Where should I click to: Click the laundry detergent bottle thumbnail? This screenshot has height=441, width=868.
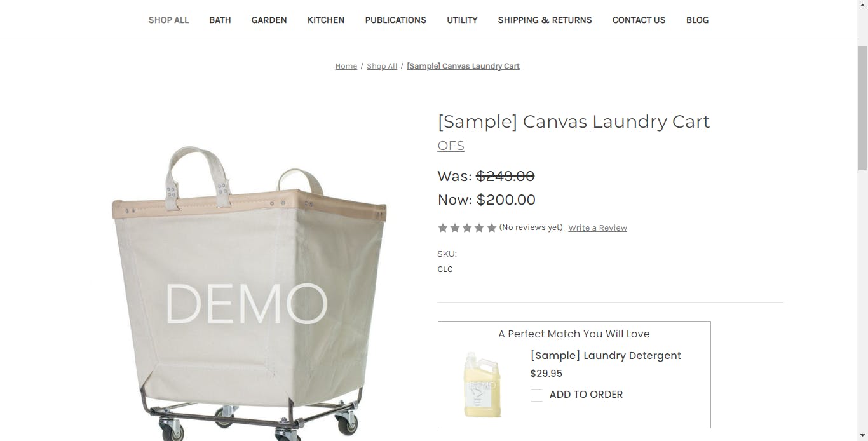(x=482, y=384)
